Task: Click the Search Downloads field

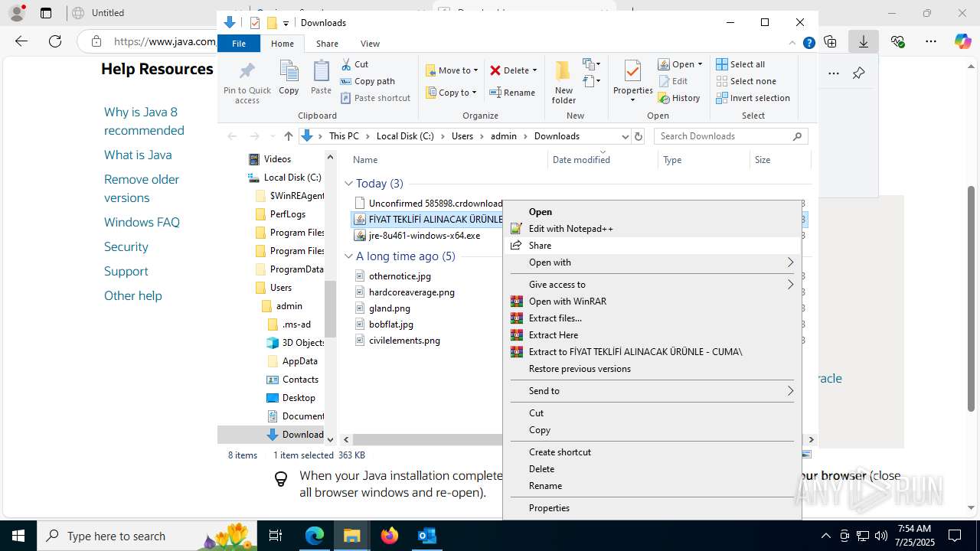Action: point(730,136)
